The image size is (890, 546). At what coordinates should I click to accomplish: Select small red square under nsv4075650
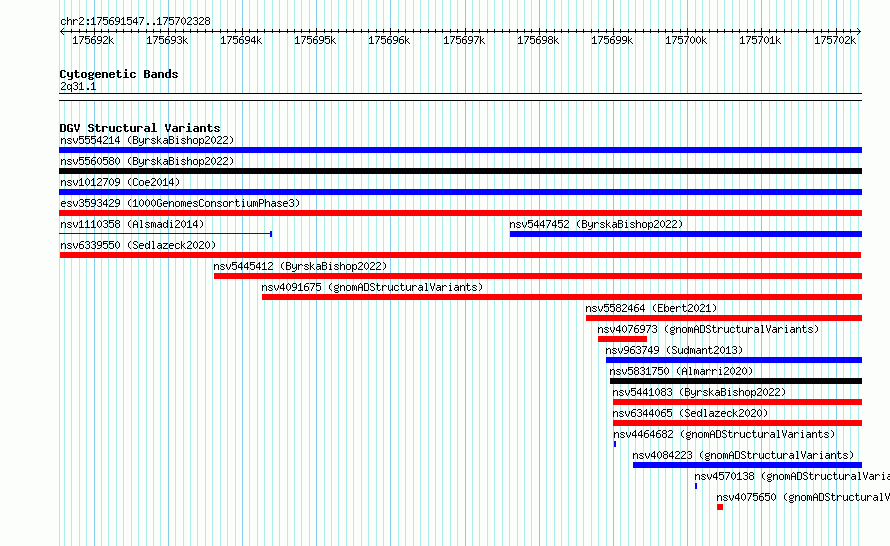(x=720, y=507)
